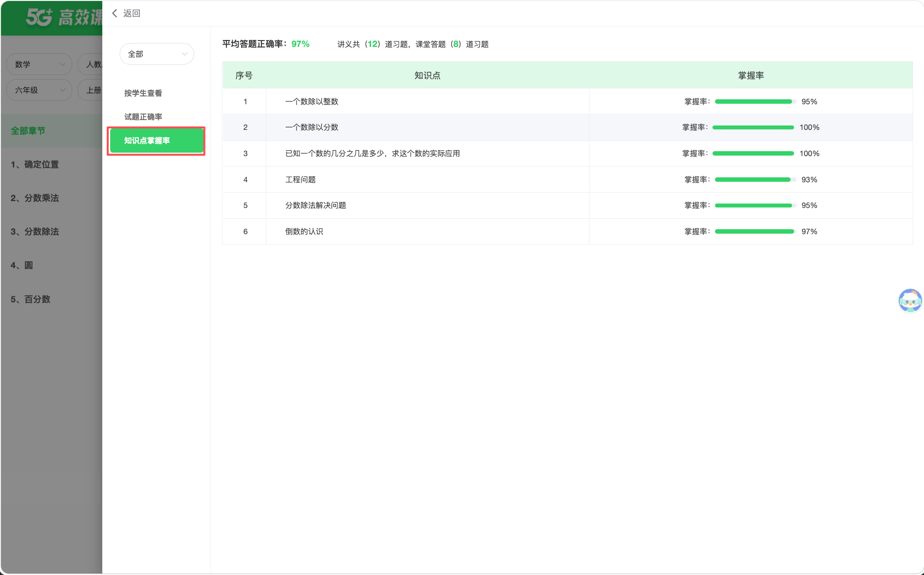The image size is (924, 575).
Task: Click the 一个数除以整数 knowledge point
Action: click(312, 101)
